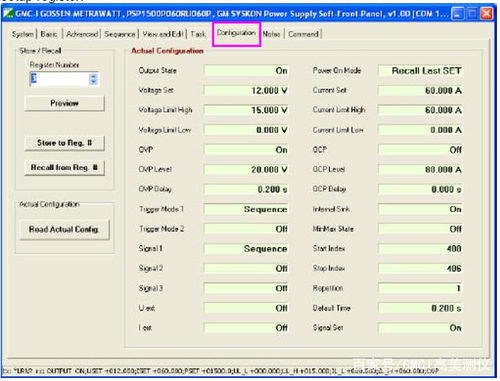
Task: Open the Command tab
Action: (x=303, y=34)
